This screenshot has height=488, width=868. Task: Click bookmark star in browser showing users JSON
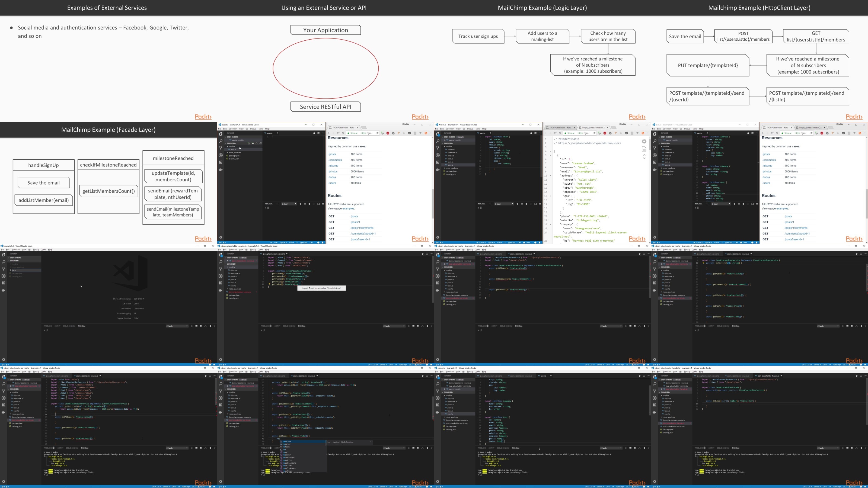pyautogui.click(x=594, y=133)
